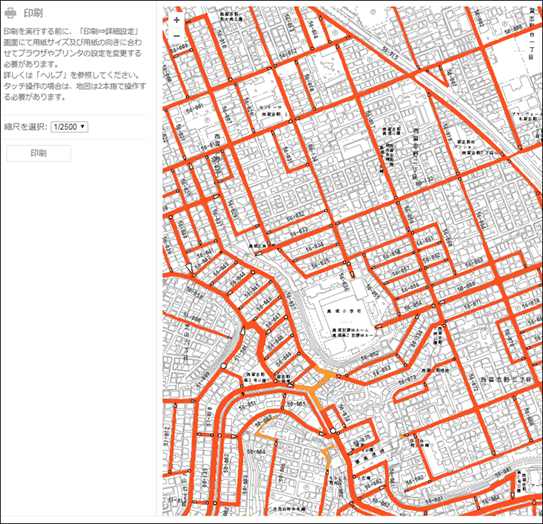The image size is (543, 524).
Task: Click the printer icon beside the 印刷 heading
Action: [10, 13]
